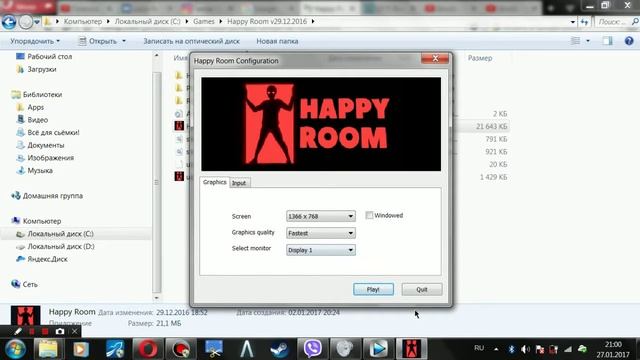Open the Explorer help icon

[629, 41]
